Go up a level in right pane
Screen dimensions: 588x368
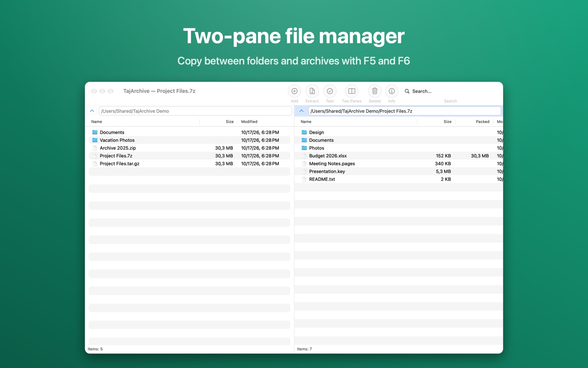[301, 111]
